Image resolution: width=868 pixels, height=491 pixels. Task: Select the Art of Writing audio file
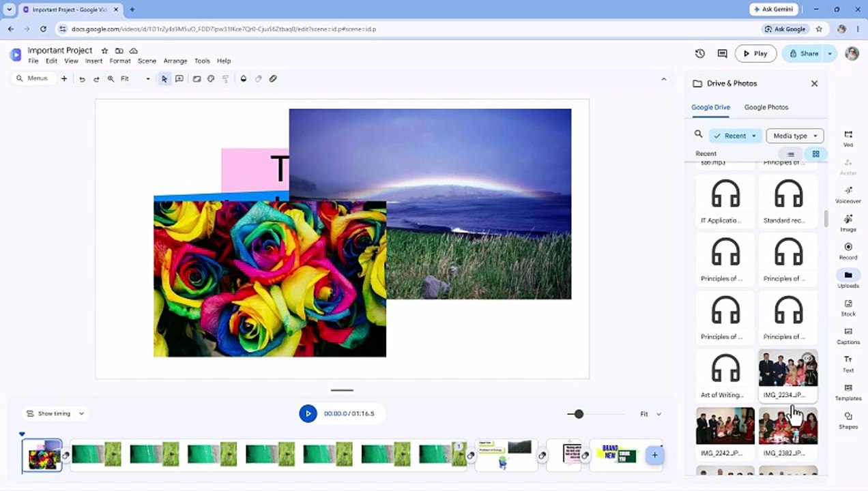point(725,375)
